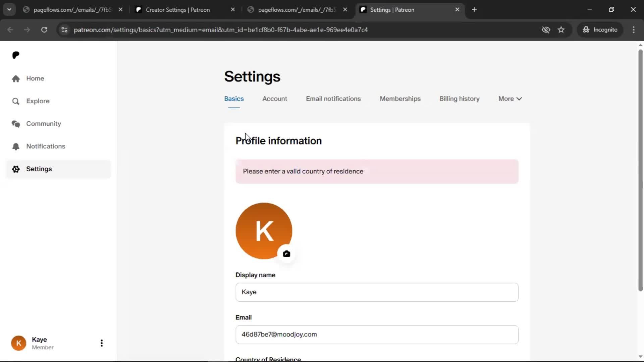Click the Patreon logo in sidebar
Viewport: 644px width, 362px height.
coord(16,55)
